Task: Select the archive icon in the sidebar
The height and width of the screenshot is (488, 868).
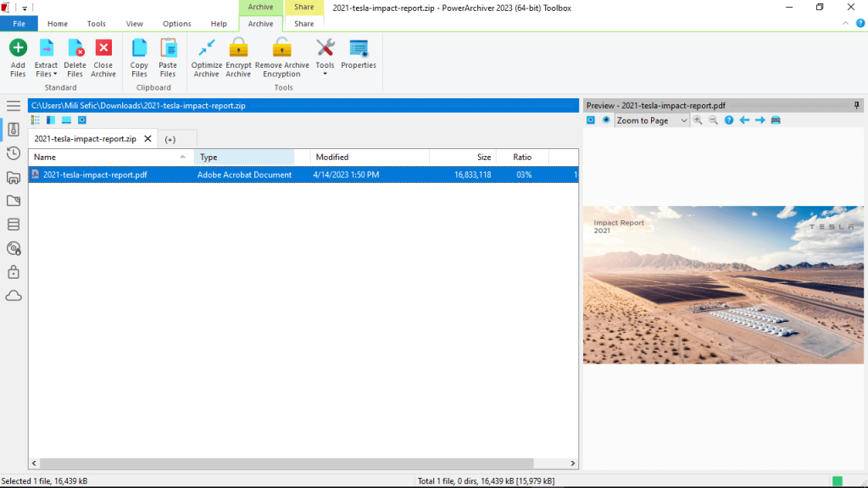Action: pos(14,130)
